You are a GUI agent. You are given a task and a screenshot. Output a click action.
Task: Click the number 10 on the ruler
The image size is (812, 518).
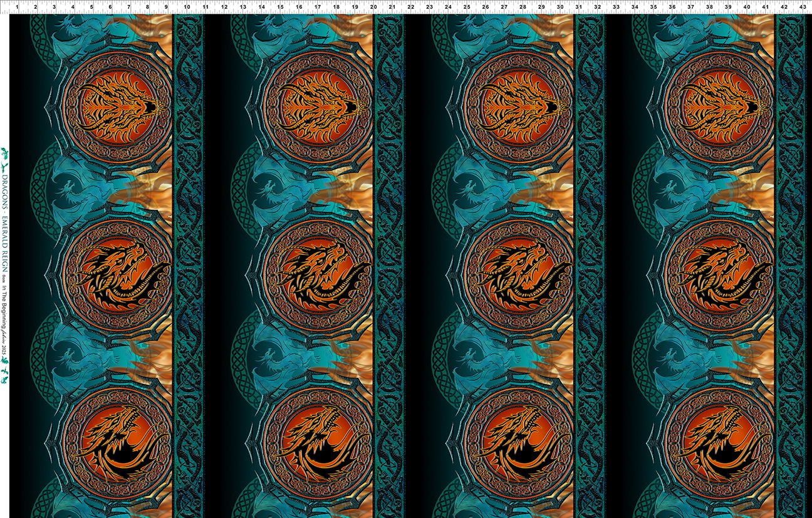coord(187,7)
